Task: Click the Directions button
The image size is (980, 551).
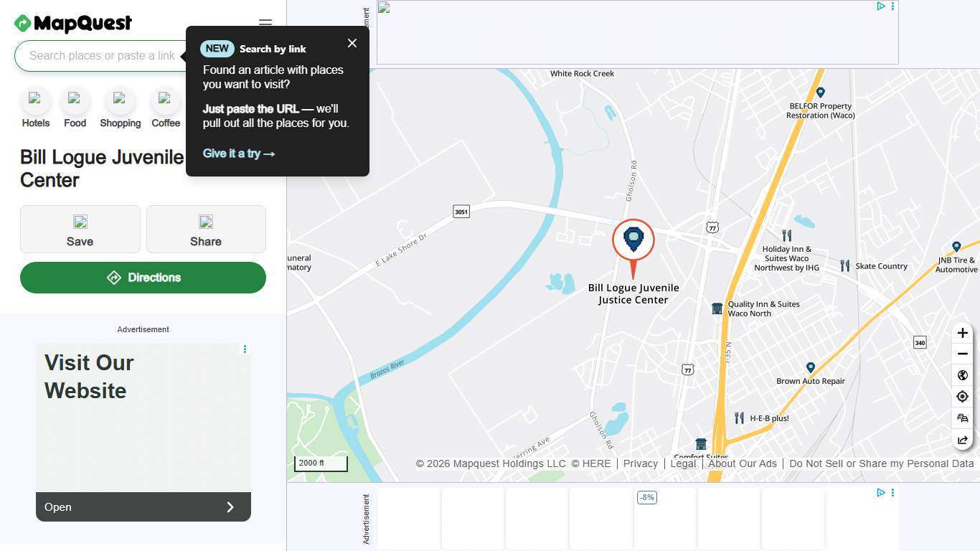Action: pyautogui.click(x=143, y=278)
